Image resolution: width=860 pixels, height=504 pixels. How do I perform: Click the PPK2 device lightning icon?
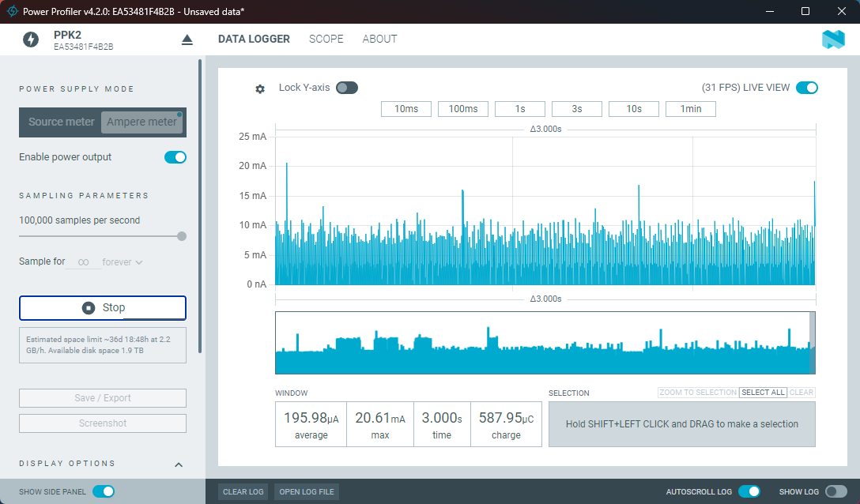pos(31,39)
